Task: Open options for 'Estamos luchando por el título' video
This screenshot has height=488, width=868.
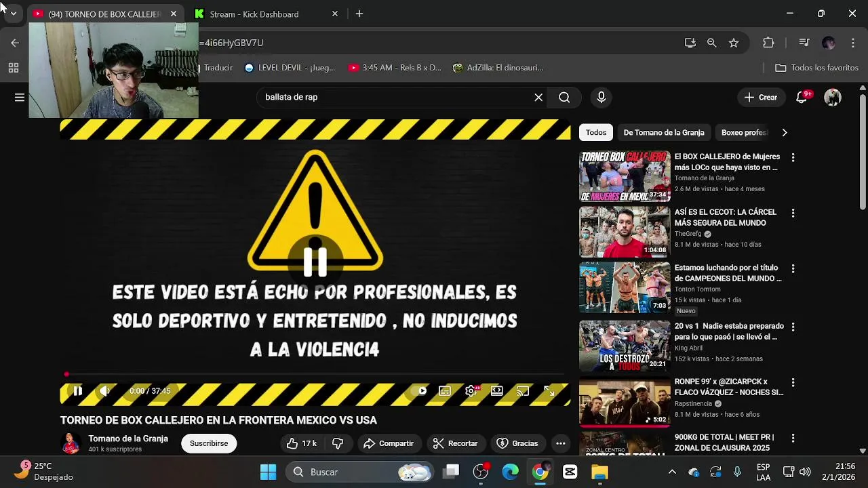Action: point(793,268)
